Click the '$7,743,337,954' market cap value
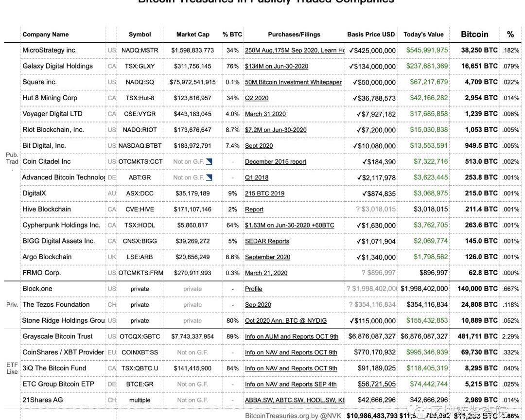 (192, 336)
